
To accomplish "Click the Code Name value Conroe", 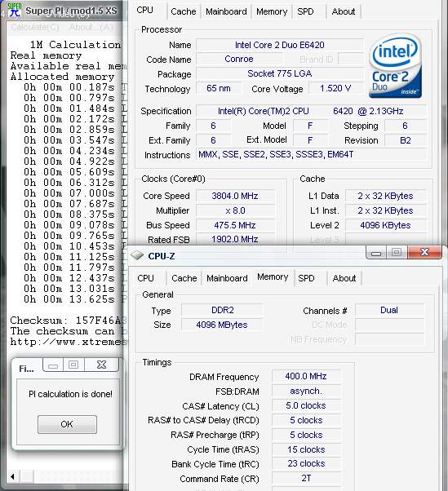I will [x=239, y=59].
